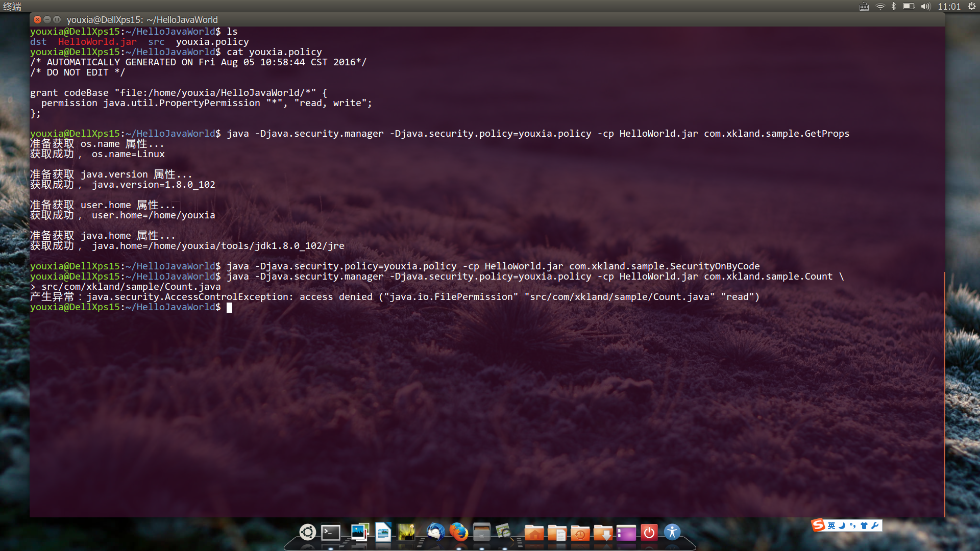The width and height of the screenshot is (980, 551).
Task: Open the Downloads folder in the dock
Action: 603,533
